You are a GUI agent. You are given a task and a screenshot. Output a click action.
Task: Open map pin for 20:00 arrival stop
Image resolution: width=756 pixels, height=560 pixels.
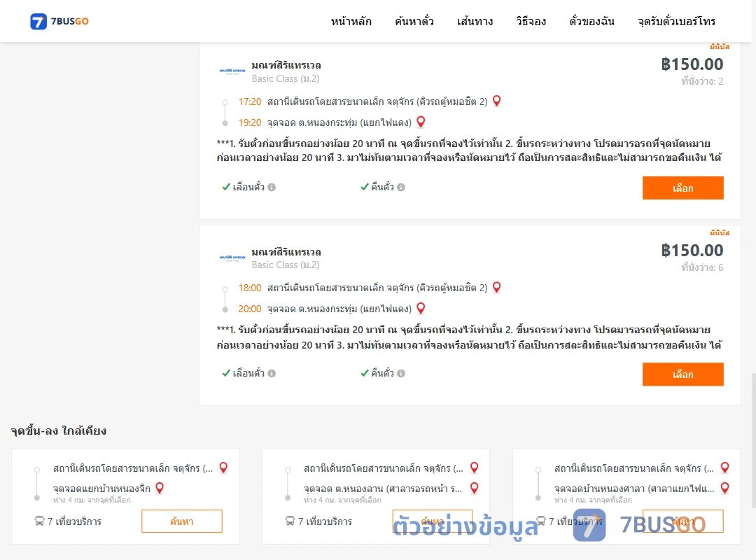pyautogui.click(x=421, y=308)
